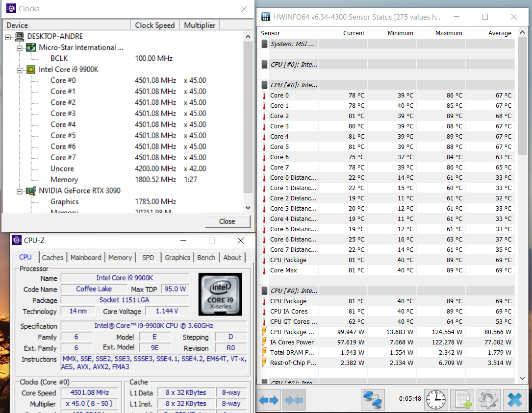
Task: Switch to the Caches tab in CPU-Z
Action: (x=52, y=258)
